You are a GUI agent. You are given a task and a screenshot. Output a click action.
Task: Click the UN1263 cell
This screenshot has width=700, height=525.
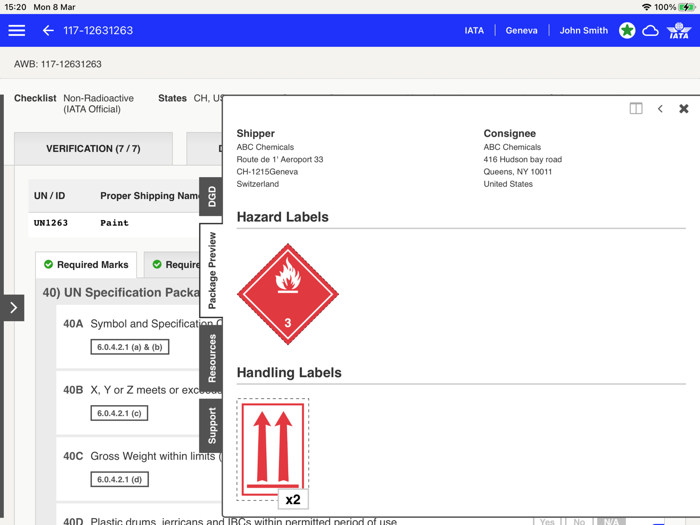click(x=50, y=223)
